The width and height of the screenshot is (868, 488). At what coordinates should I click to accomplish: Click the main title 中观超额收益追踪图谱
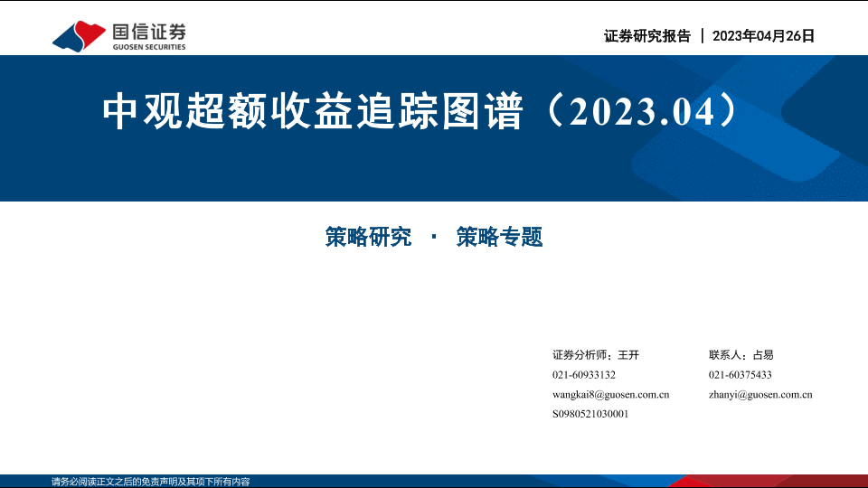point(312,110)
